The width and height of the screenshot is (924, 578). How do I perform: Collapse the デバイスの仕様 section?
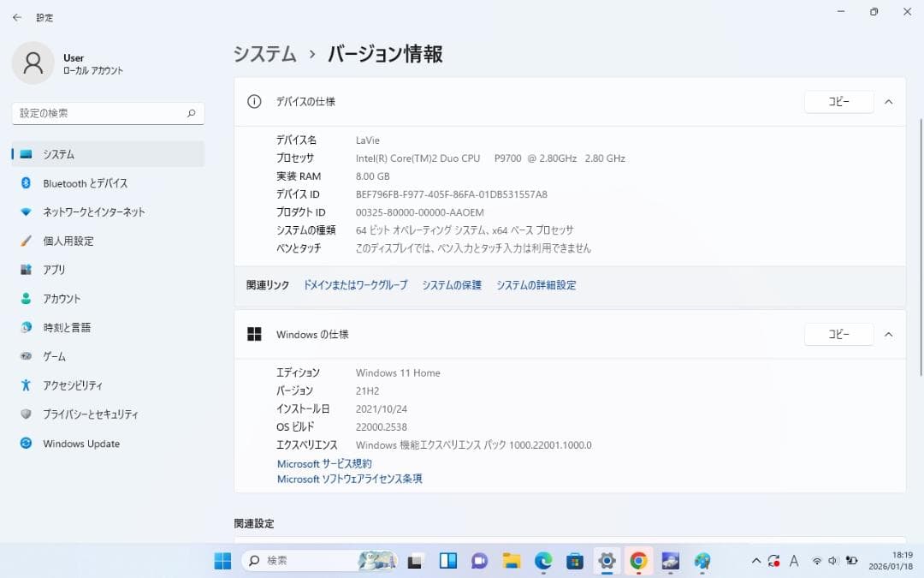tap(888, 101)
